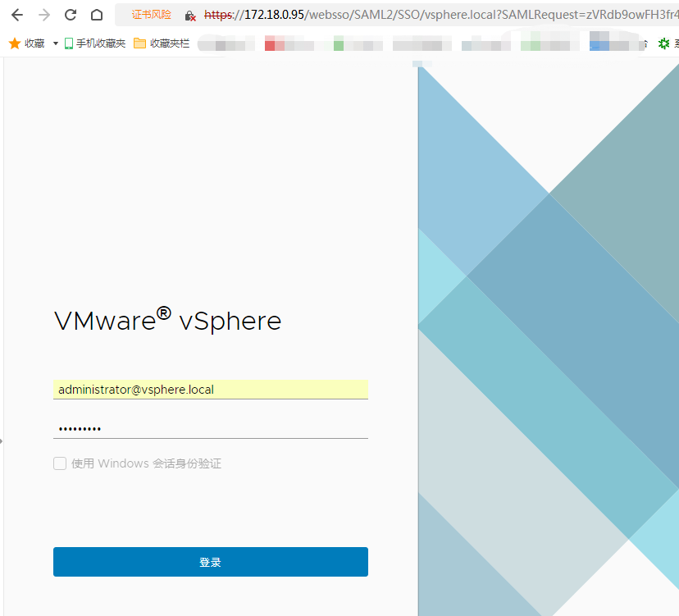Click the 证书风险 certificate warning label
Viewport: 679px width, 616px height.
152,15
